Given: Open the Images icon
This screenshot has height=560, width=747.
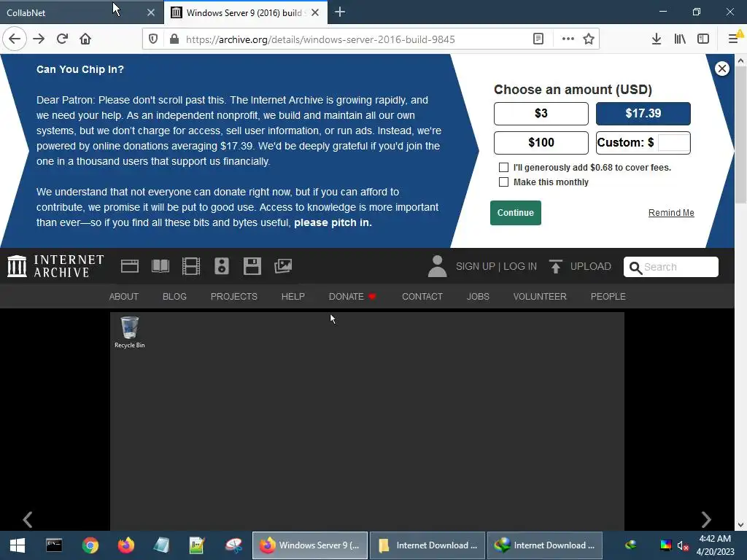Looking at the screenshot, I should 283,266.
